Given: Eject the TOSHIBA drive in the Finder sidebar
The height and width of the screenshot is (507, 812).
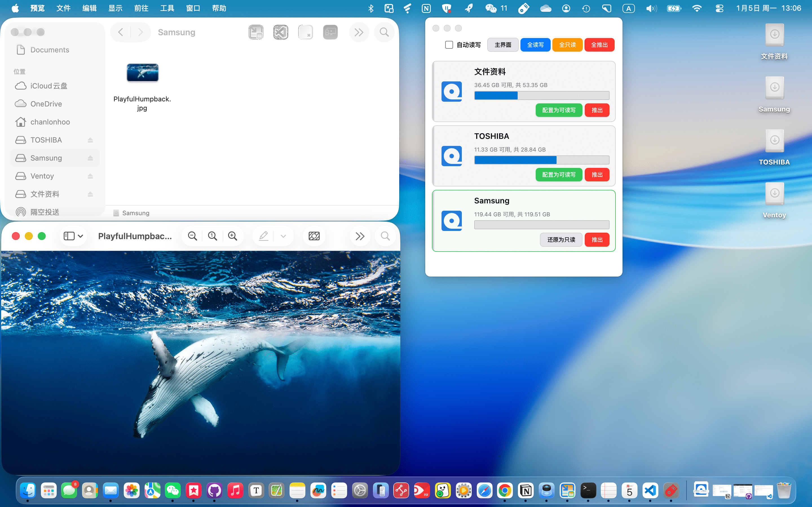Looking at the screenshot, I should point(90,140).
